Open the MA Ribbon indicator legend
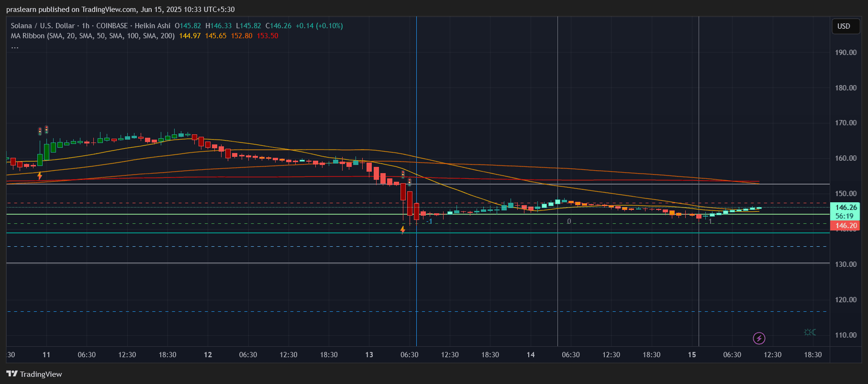The image size is (868, 384). pyautogui.click(x=92, y=36)
